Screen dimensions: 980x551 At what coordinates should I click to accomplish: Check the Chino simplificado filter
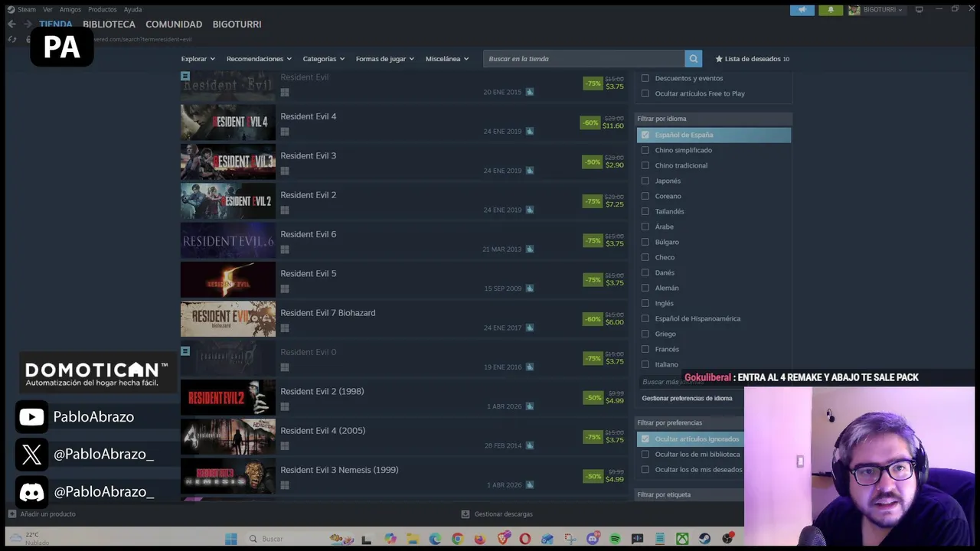coord(645,150)
